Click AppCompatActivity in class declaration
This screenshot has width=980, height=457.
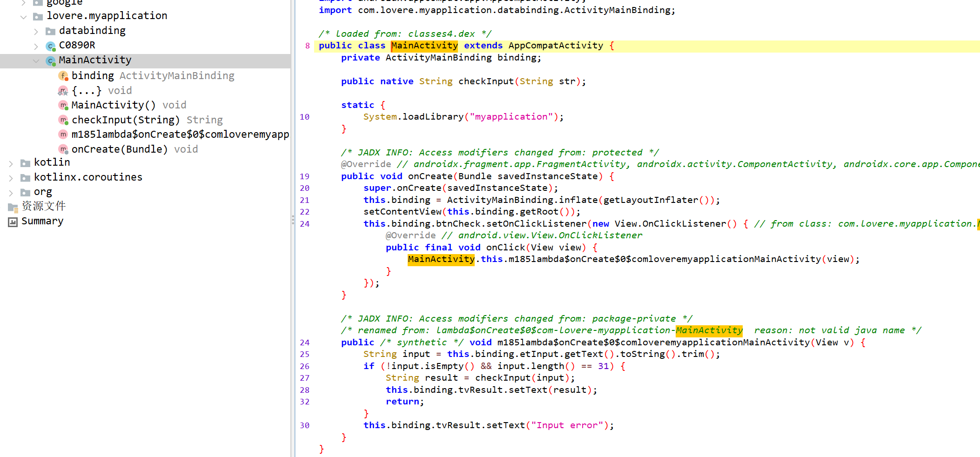[x=555, y=46]
